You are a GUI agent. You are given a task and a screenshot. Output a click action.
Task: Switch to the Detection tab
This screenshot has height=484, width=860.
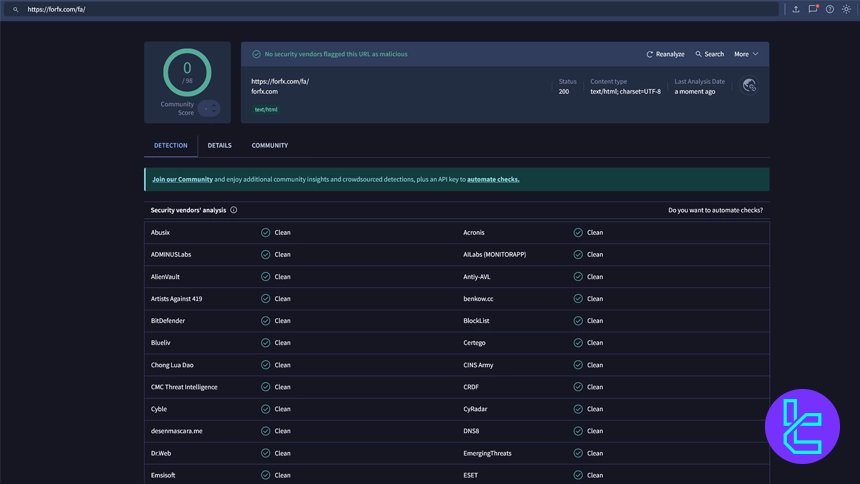point(171,145)
